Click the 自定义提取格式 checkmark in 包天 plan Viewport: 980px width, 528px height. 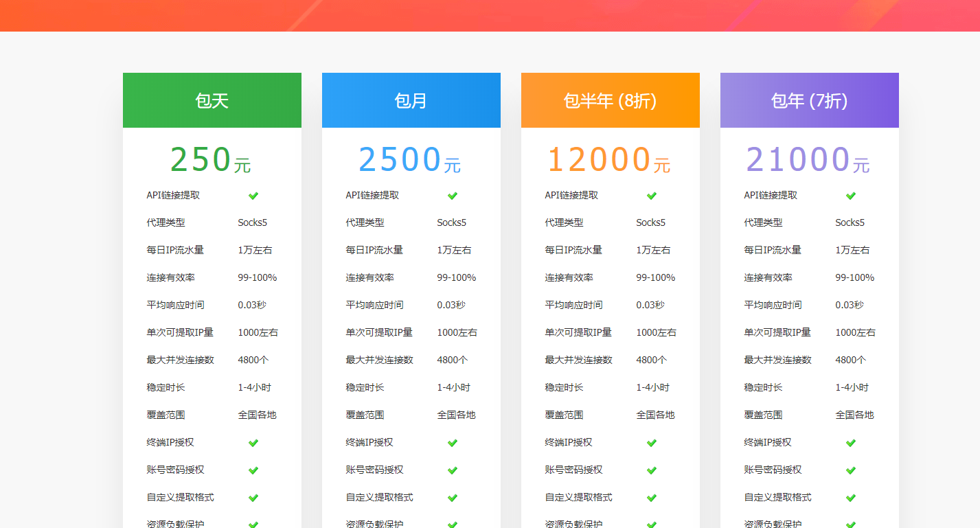253,498
